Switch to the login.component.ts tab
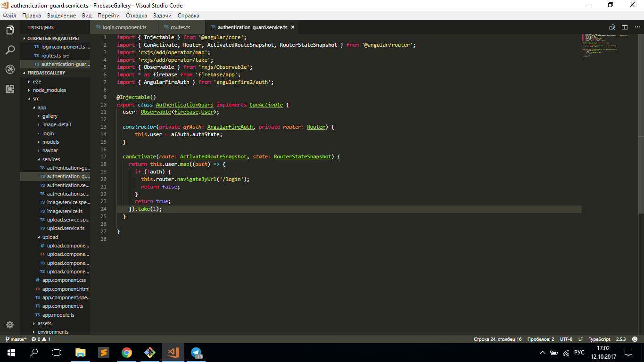This screenshot has width=644, height=362. tap(124, 27)
